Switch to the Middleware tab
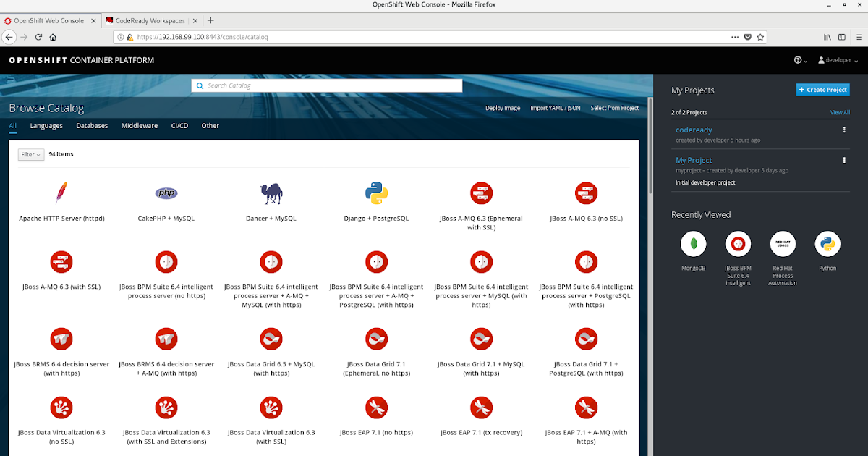 [140, 126]
